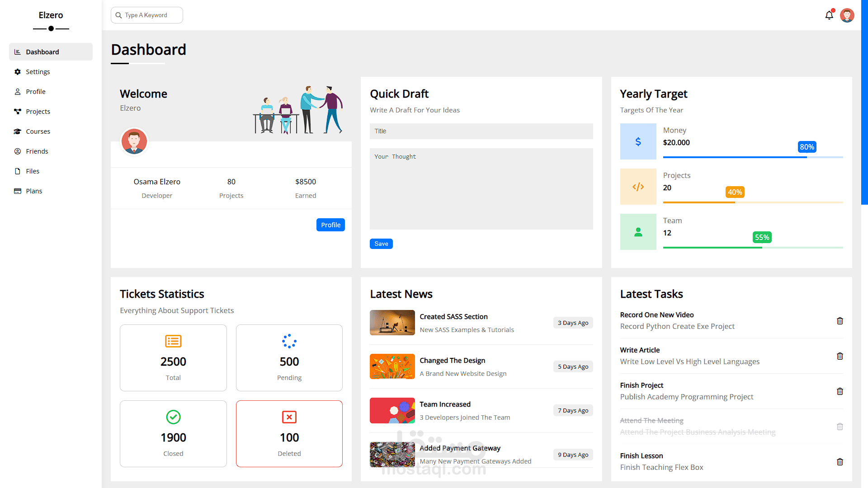The width and height of the screenshot is (868, 488).
Task: Delete the Finish Project task
Action: point(840,391)
